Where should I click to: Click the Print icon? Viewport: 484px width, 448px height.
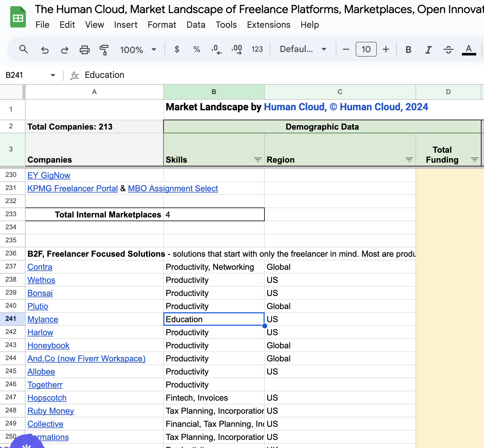click(84, 50)
